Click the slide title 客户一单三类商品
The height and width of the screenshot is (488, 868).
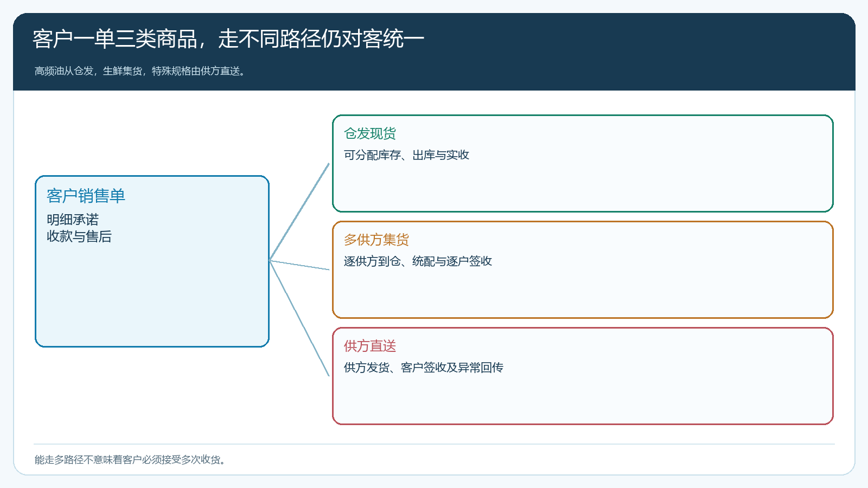[115, 39]
